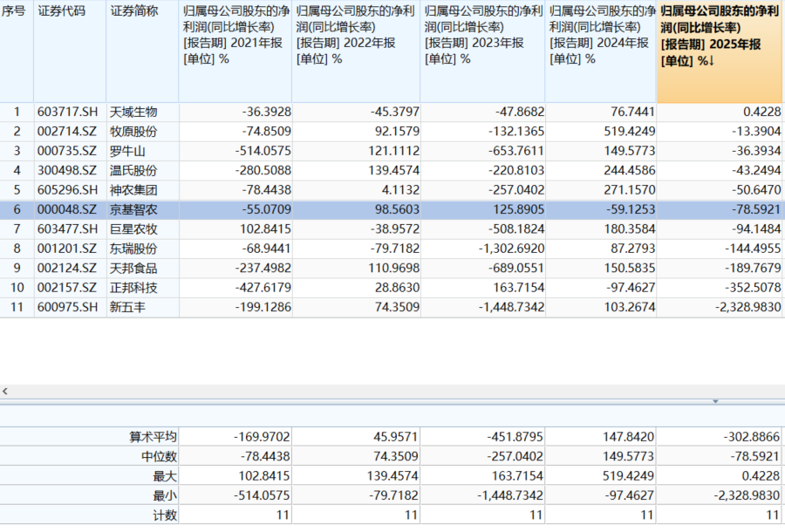785x532 pixels.
Task: Select stock code 002157.SZ
Action: (x=67, y=287)
